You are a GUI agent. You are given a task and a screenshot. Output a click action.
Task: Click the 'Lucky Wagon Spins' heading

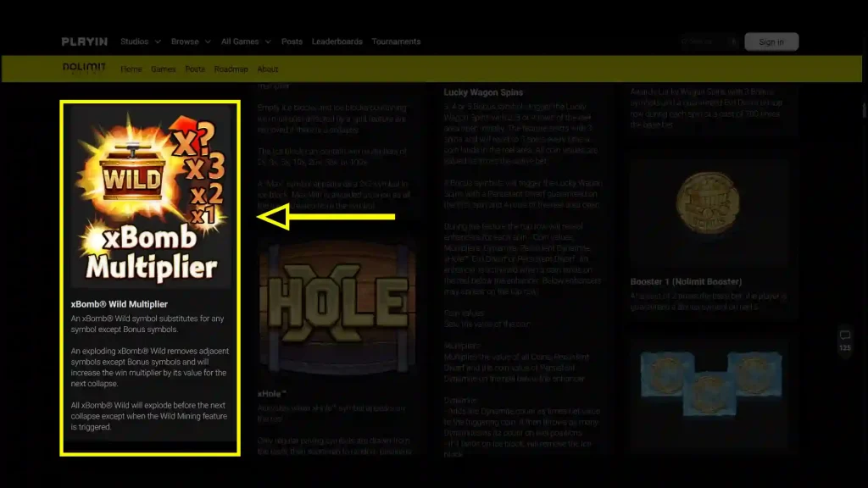[x=483, y=92]
